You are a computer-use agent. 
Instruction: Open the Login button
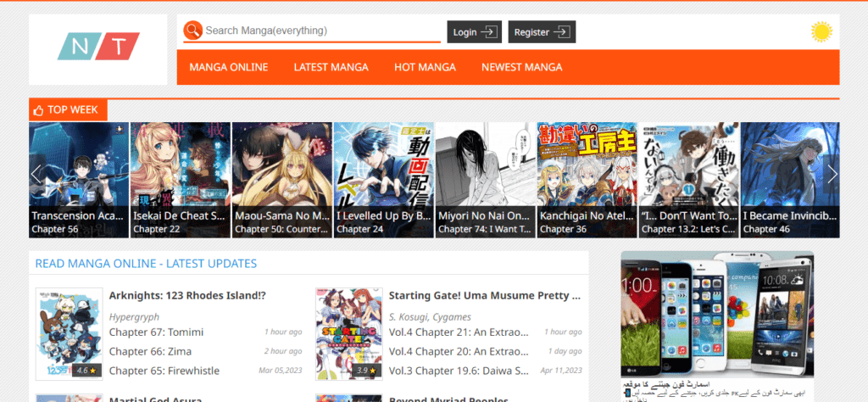click(475, 32)
